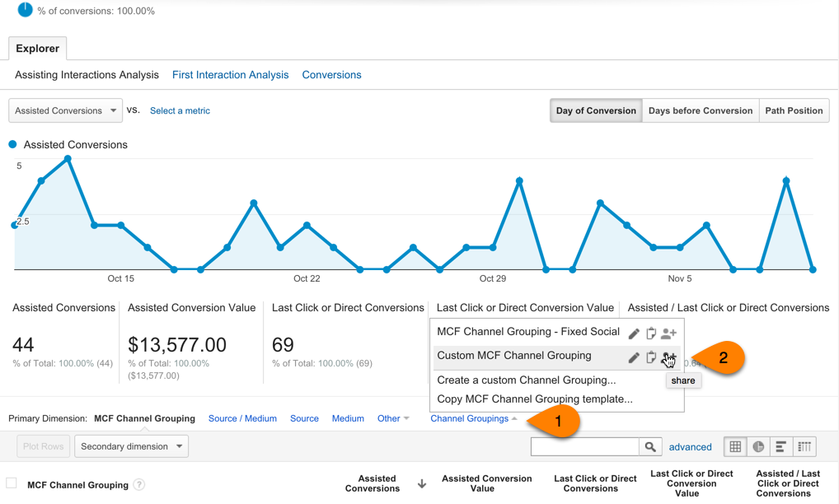Open the Secondary dimension dropdown
The width and height of the screenshot is (839, 504).
(132, 446)
